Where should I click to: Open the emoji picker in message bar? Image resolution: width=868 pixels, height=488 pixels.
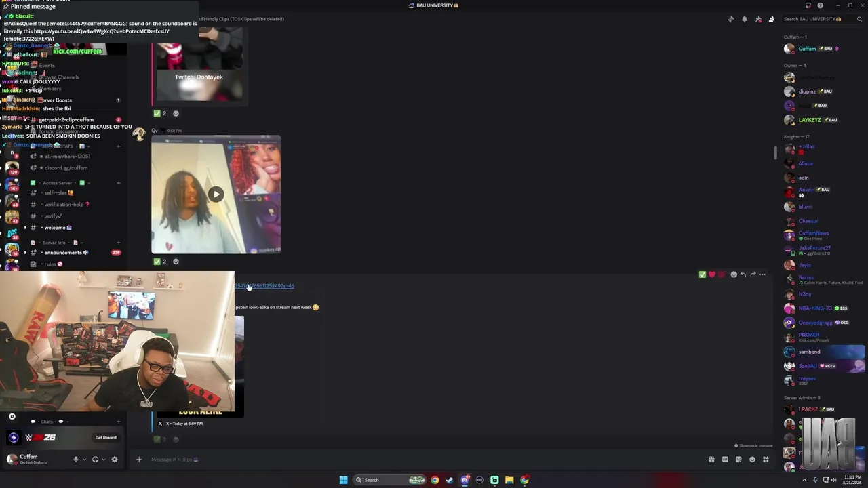752,460
